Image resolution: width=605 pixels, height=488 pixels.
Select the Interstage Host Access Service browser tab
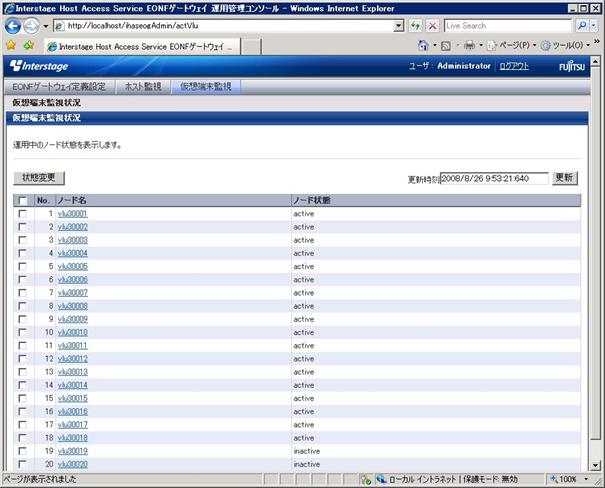142,47
